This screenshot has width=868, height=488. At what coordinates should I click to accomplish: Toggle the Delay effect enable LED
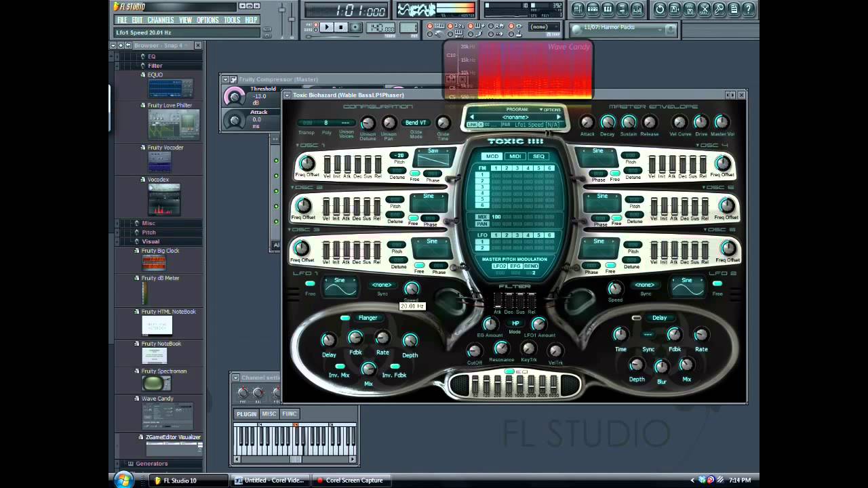click(x=636, y=318)
